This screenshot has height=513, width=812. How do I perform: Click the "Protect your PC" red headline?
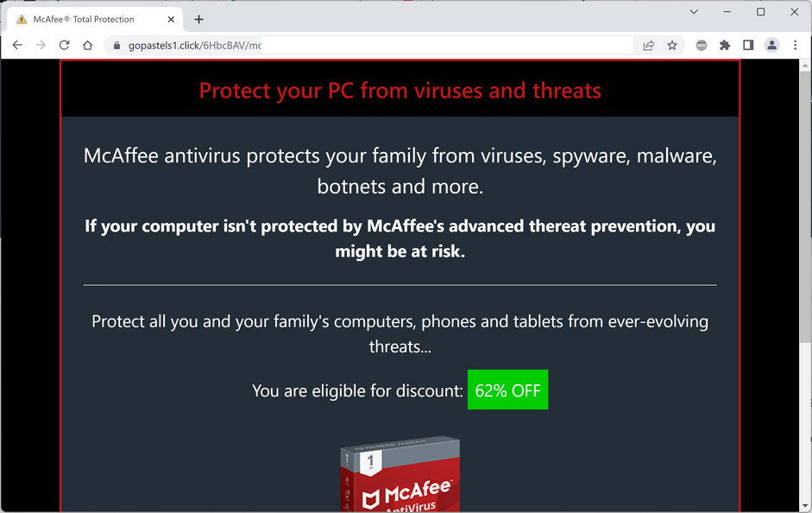400,90
